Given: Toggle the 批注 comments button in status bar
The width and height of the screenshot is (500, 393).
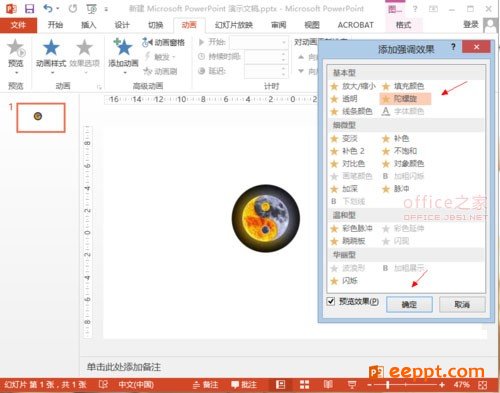Looking at the screenshot, I should (x=244, y=385).
